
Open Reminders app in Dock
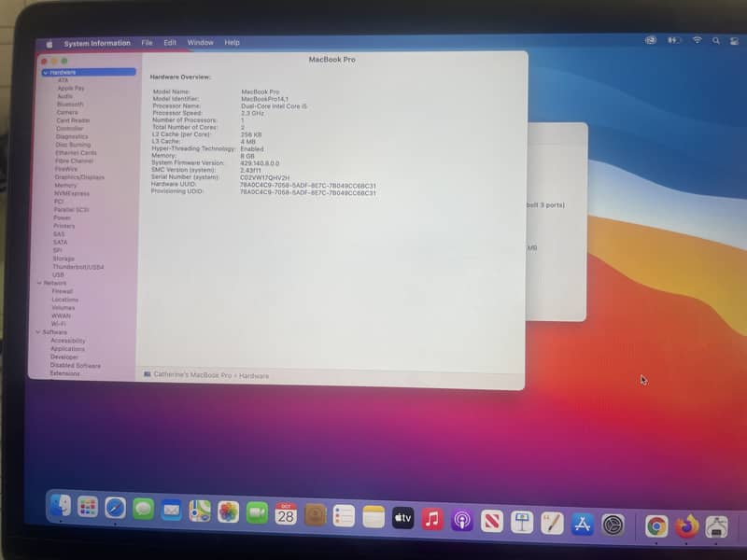(x=344, y=516)
